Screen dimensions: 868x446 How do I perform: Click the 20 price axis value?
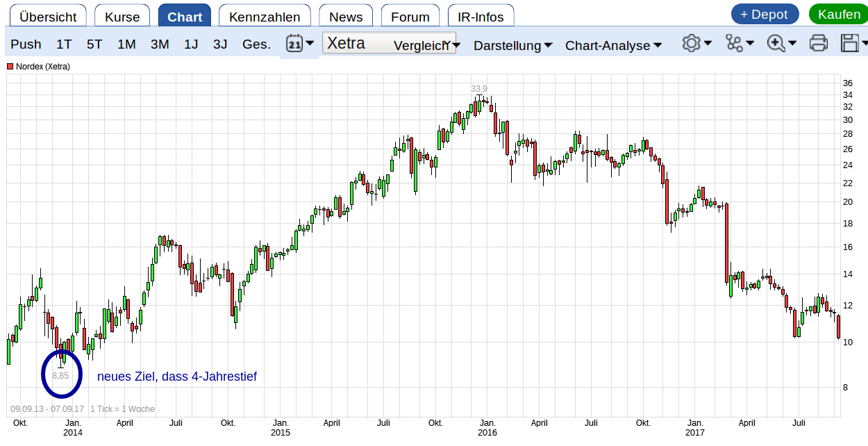click(x=847, y=202)
